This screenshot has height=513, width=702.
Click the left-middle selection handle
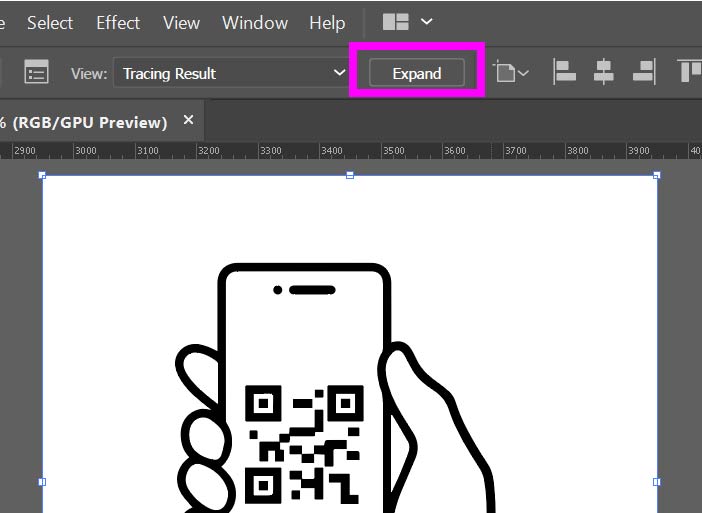coord(42,482)
